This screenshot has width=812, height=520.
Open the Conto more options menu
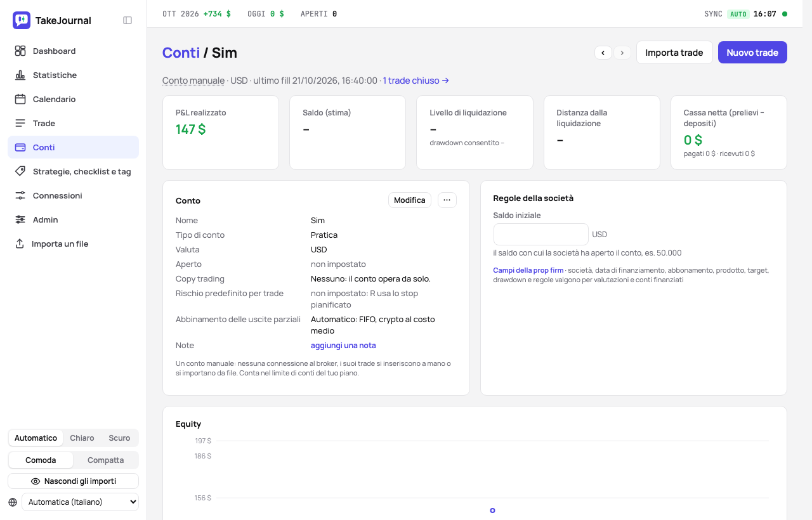[447, 200]
